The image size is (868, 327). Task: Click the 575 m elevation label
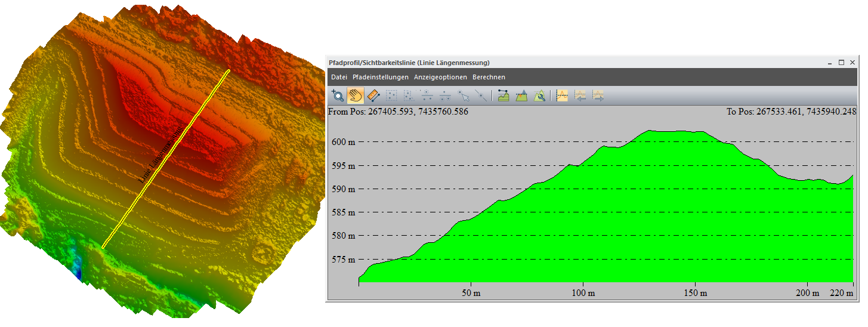point(344,260)
